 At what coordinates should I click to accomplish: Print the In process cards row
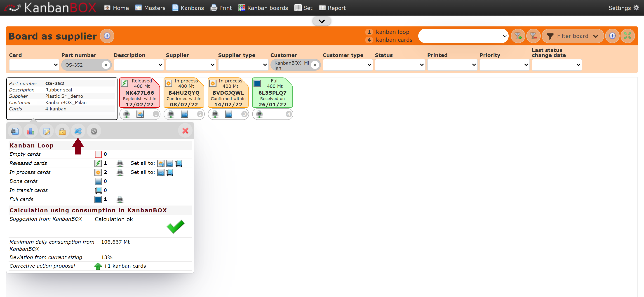coord(120,172)
